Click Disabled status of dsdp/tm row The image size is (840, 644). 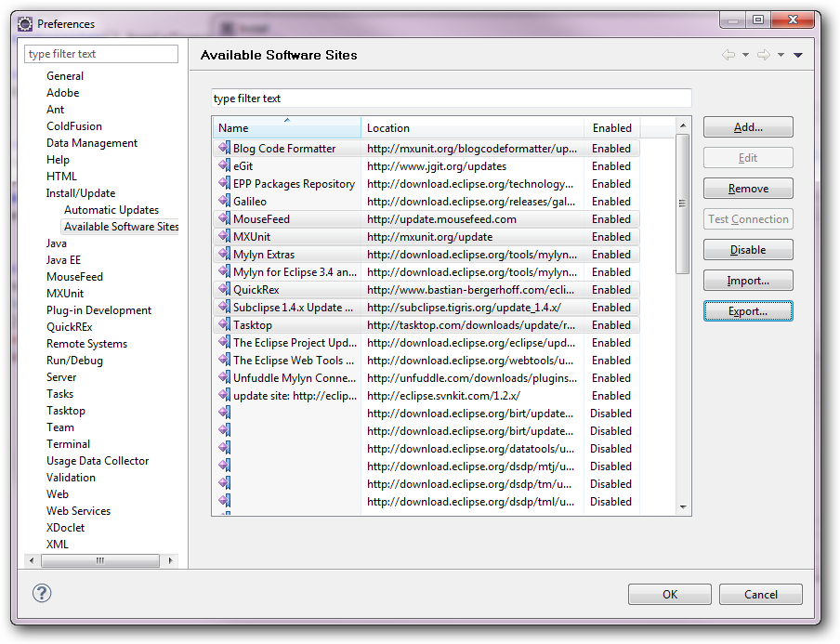tap(610, 484)
